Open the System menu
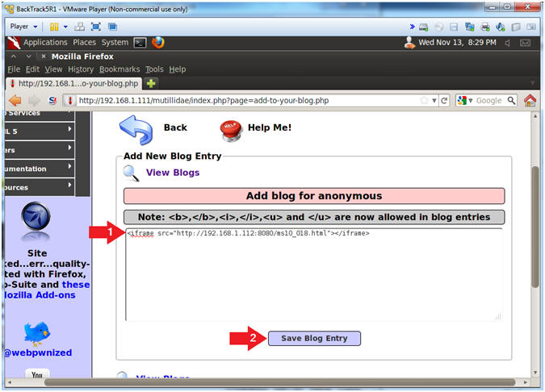This screenshot has height=392, width=545. pos(115,43)
